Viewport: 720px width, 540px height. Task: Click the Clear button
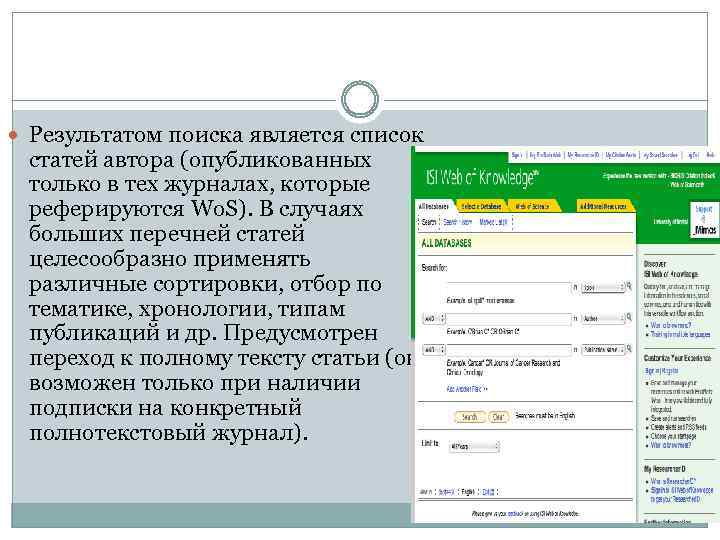(498, 417)
